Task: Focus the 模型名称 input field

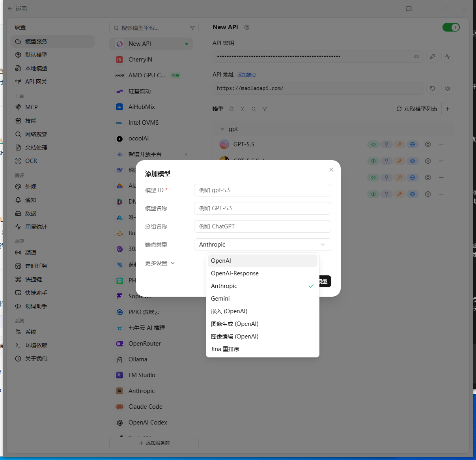Action: (263, 208)
